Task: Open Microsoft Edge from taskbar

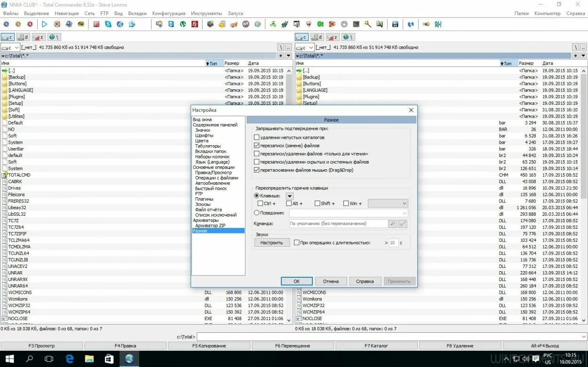Action: [x=69, y=359]
